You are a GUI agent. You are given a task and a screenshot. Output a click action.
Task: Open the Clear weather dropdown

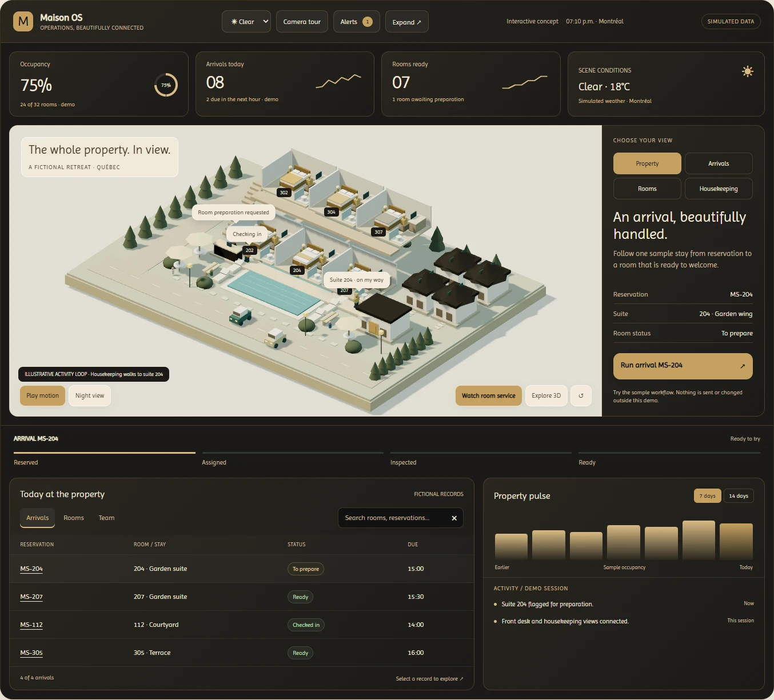(x=246, y=22)
